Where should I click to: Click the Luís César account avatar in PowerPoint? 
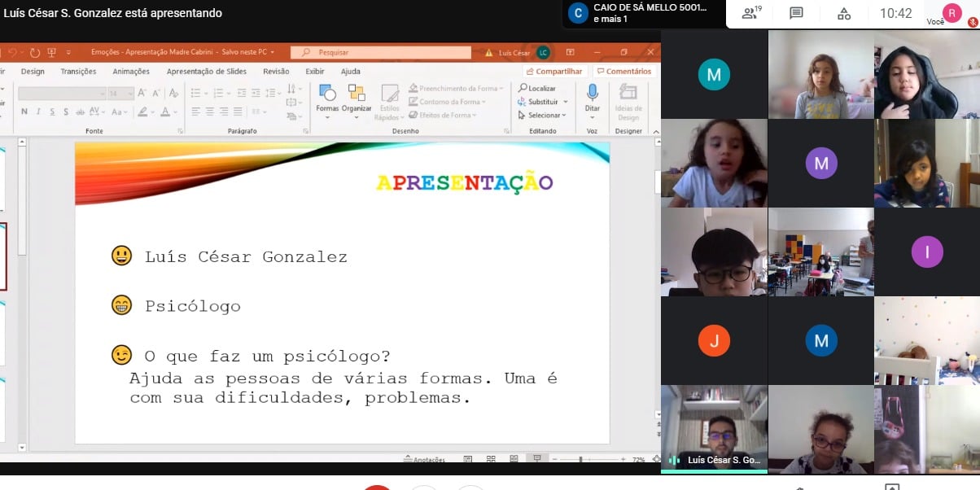pyautogui.click(x=543, y=52)
